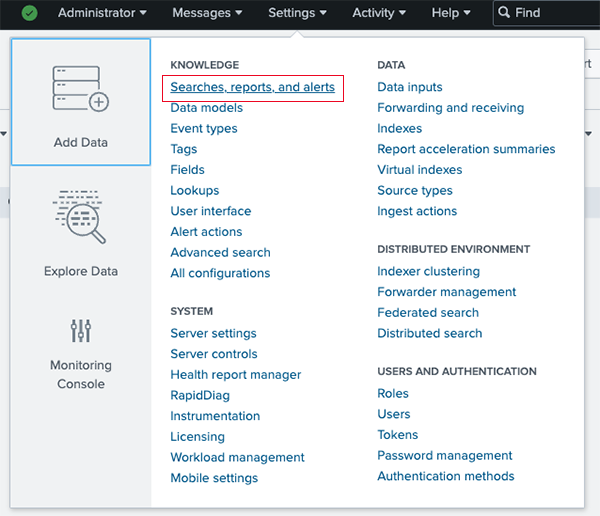The height and width of the screenshot is (516, 600).
Task: Open Advanced search settings
Action: 220,252
